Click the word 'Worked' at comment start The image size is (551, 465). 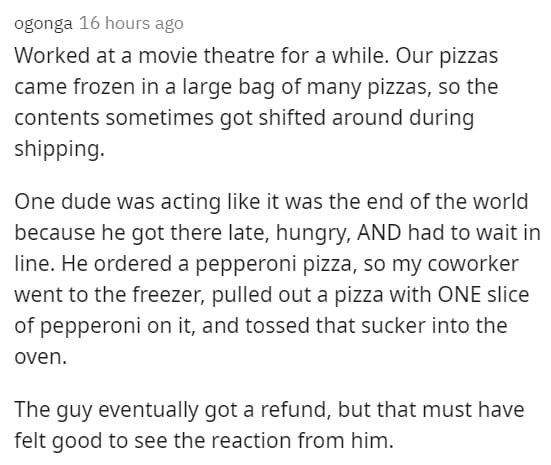tap(52, 56)
